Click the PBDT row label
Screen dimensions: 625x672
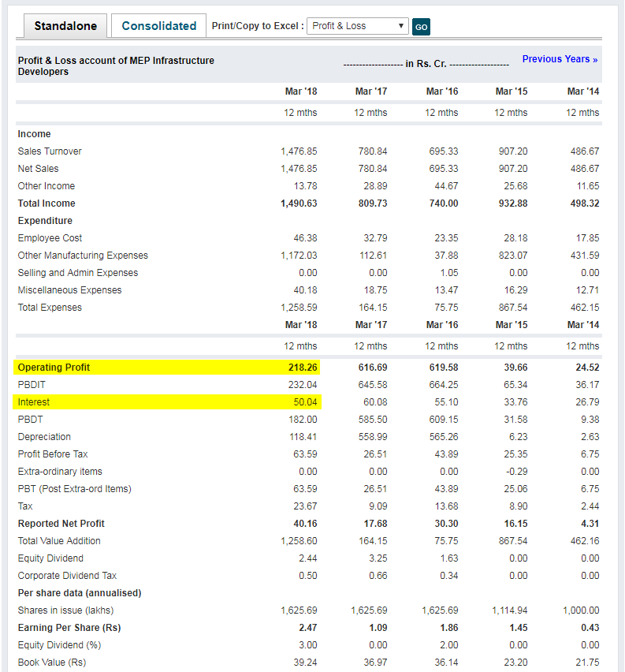tap(31, 420)
